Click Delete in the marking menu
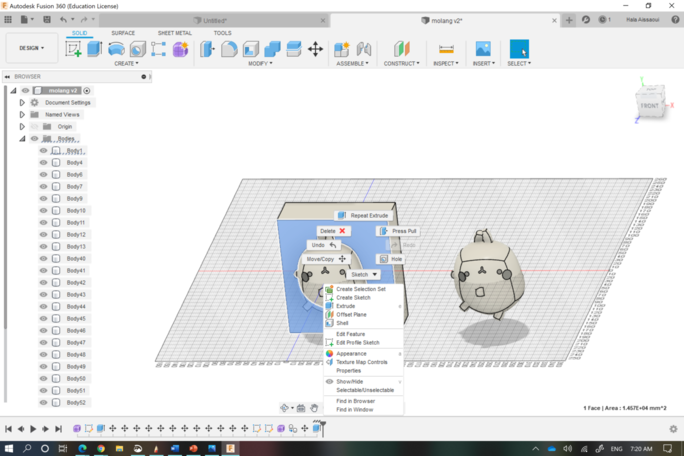Image resolution: width=684 pixels, height=456 pixels. 332,231
